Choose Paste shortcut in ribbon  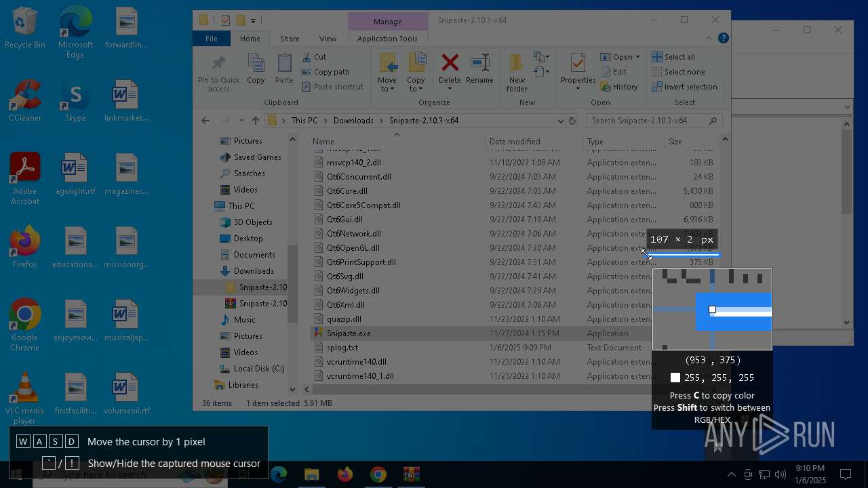point(332,87)
